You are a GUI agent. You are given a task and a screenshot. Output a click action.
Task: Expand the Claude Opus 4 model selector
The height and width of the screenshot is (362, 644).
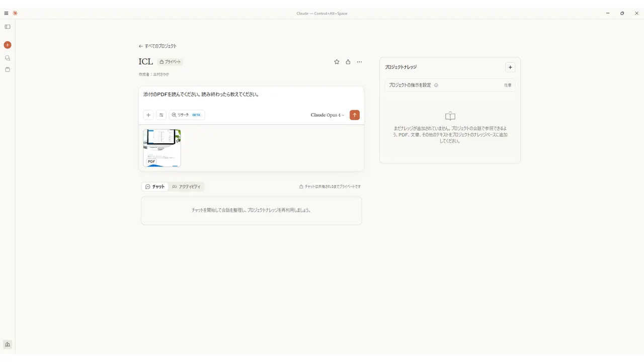pos(328,115)
